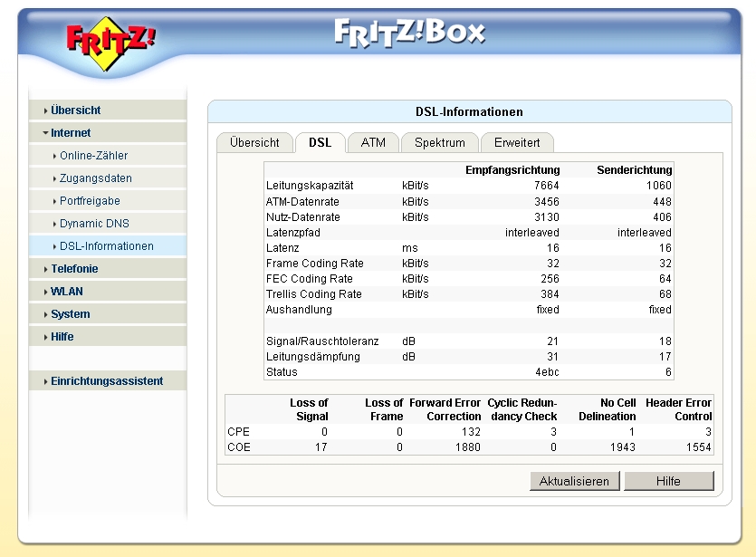Expand the WLAN section arrow
The width and height of the screenshot is (756, 557).
tap(46, 292)
